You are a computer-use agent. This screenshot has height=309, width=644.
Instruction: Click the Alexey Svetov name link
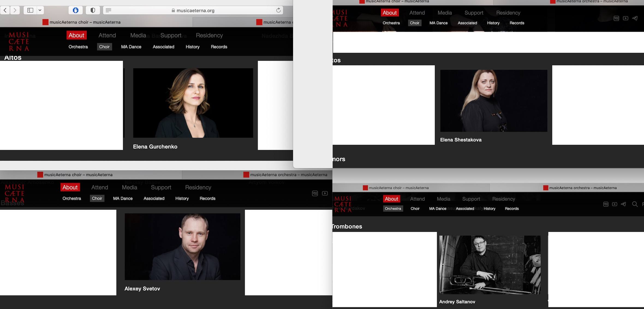coord(142,289)
